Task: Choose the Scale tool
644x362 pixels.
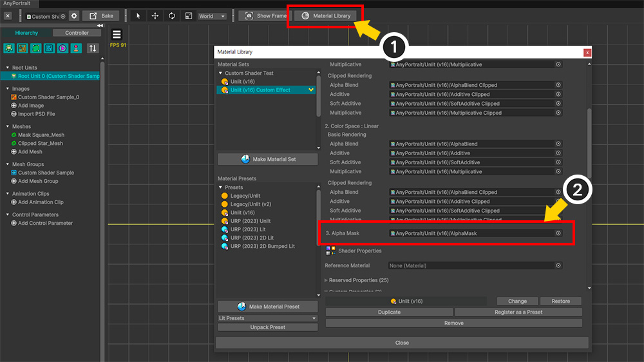Action: tap(189, 16)
